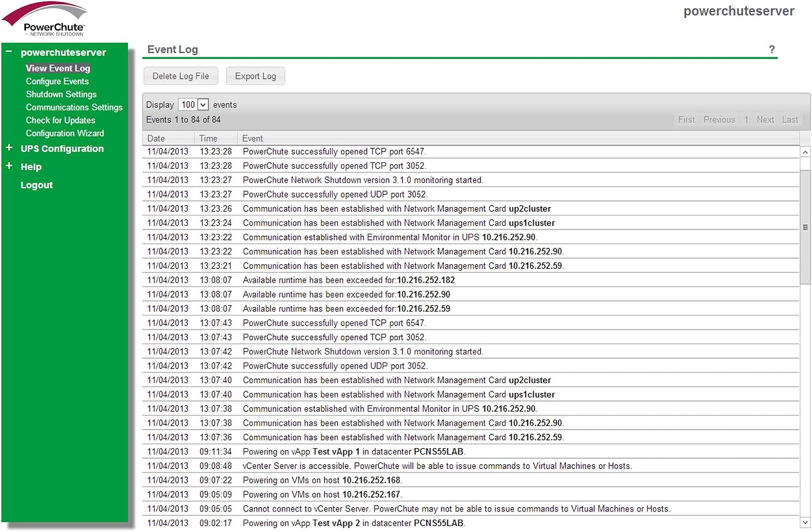Open the Display events count dropdown
812x532 pixels.
click(x=193, y=104)
